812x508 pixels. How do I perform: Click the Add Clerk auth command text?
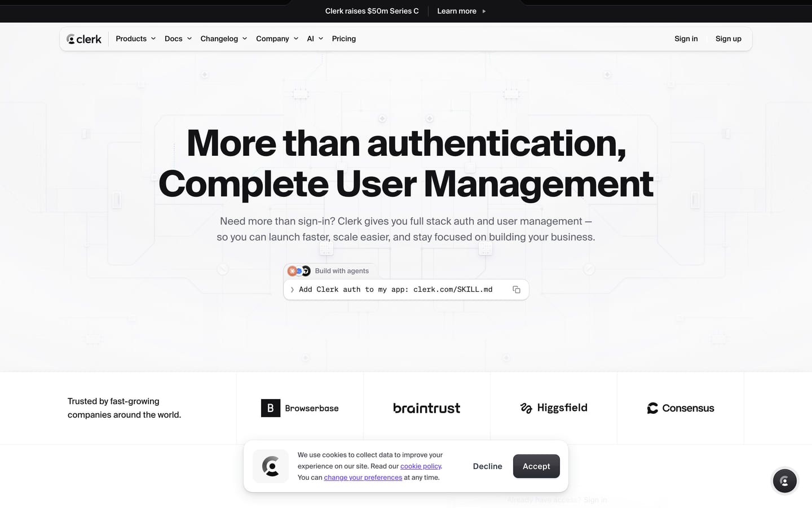point(396,290)
